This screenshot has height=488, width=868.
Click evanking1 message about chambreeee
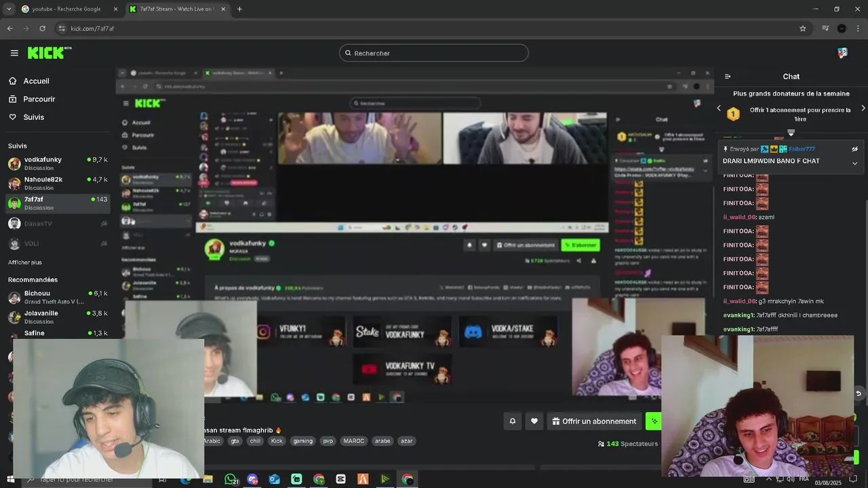click(x=780, y=315)
